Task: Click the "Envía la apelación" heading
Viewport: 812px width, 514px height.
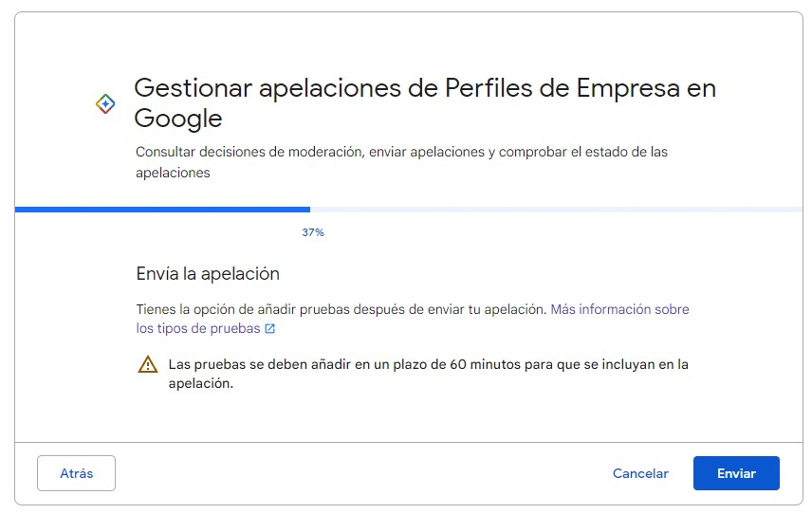Action: 208,273
